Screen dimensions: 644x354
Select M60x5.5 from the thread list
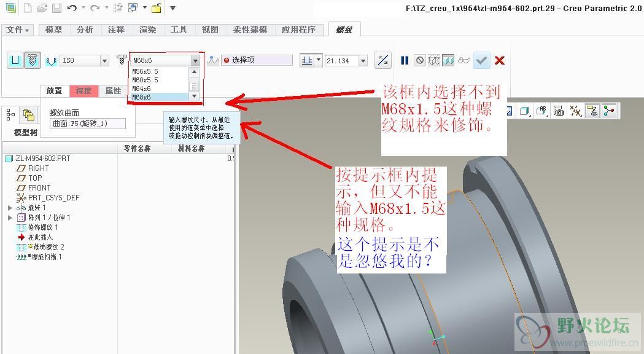click(160, 80)
